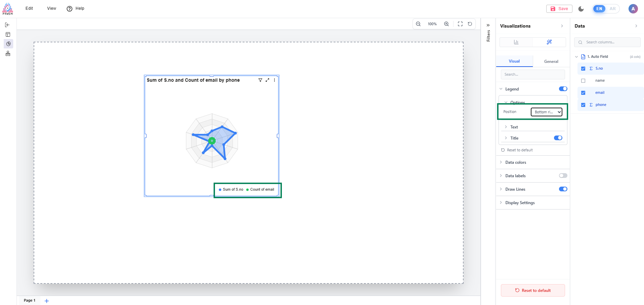Enable the Data labels toggle
644x305 pixels.
[563, 176]
